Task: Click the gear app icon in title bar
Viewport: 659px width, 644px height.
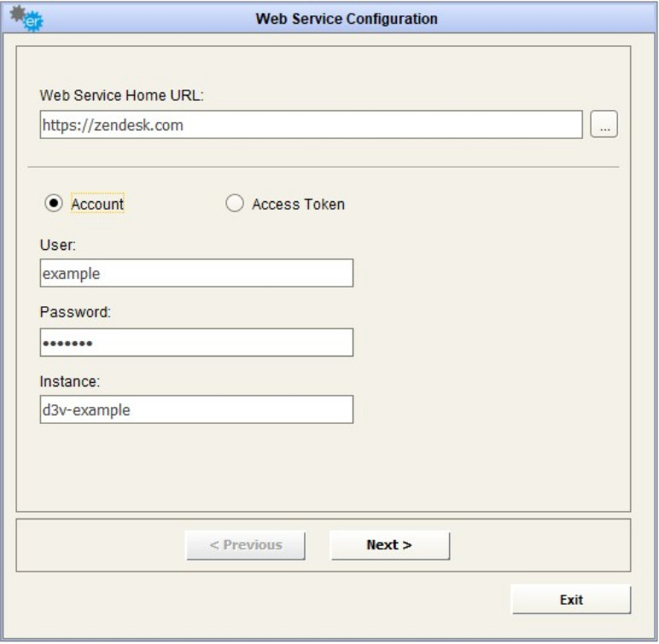Action: point(30,18)
